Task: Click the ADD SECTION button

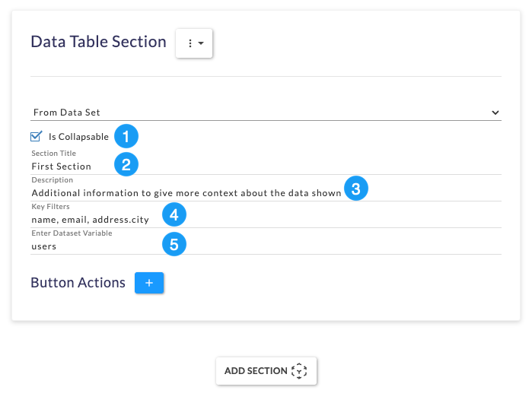Action: coord(266,371)
